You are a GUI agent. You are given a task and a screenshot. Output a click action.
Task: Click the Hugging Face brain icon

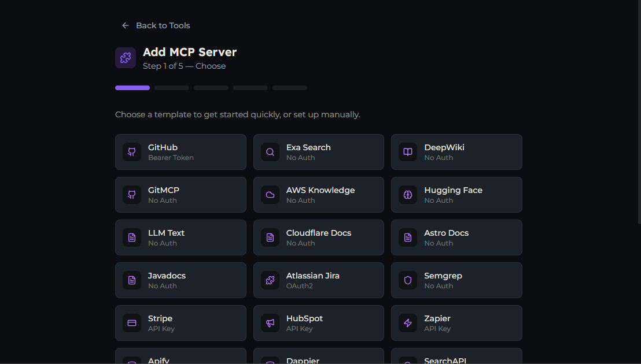coord(408,195)
